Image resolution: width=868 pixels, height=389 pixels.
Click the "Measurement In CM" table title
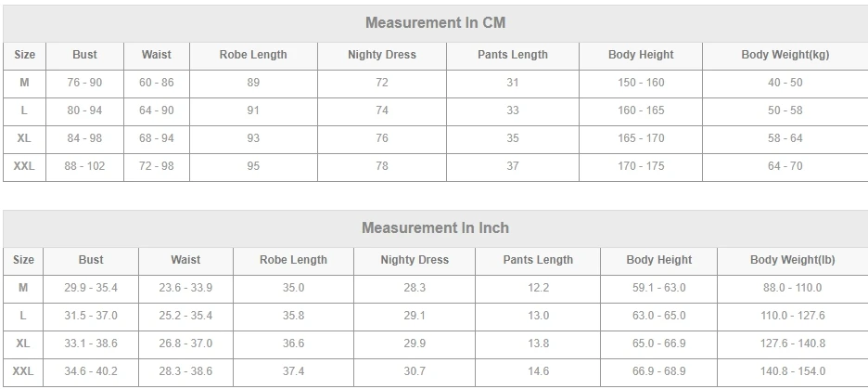(x=435, y=23)
